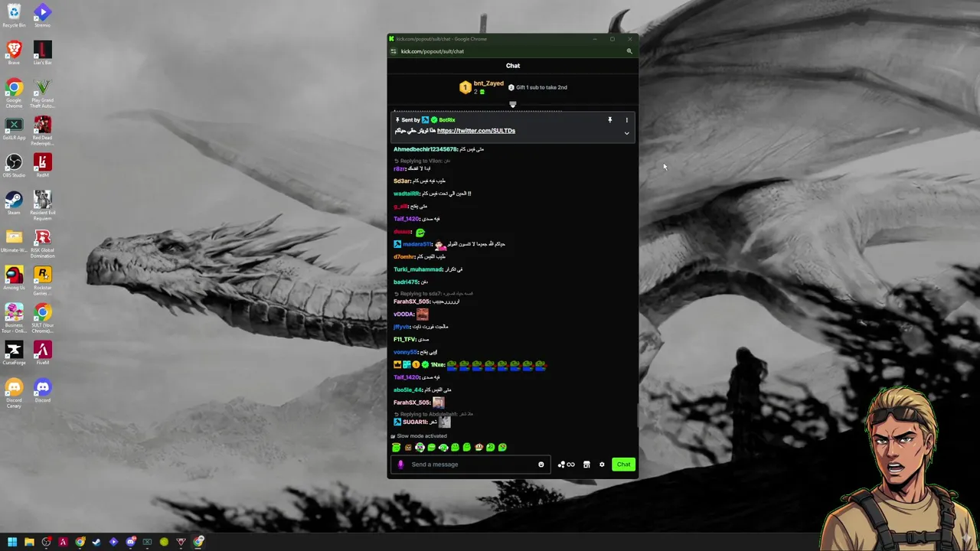Screen dimensions: 980x551
Task: Click the Slow mode activated notice
Action: click(418, 436)
